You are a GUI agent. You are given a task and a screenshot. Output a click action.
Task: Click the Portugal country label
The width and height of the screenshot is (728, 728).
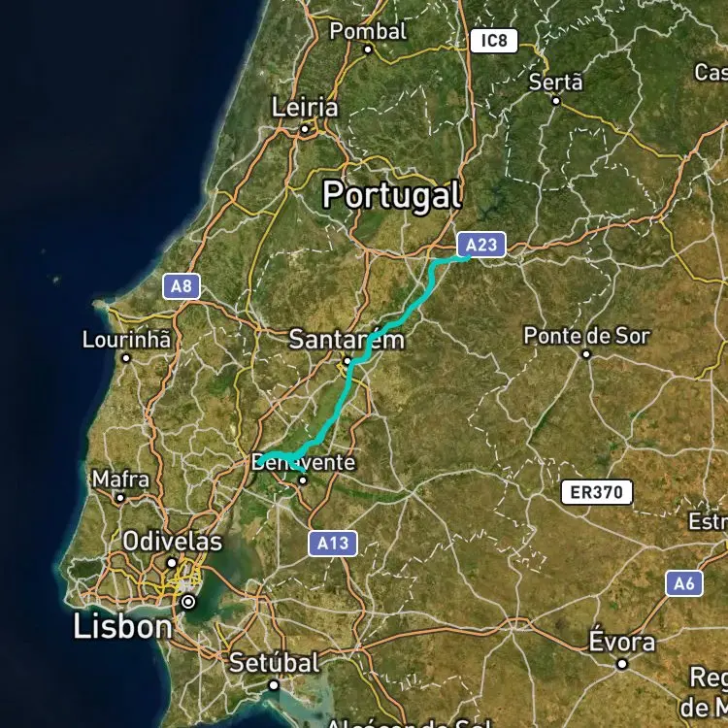pyautogui.click(x=392, y=195)
